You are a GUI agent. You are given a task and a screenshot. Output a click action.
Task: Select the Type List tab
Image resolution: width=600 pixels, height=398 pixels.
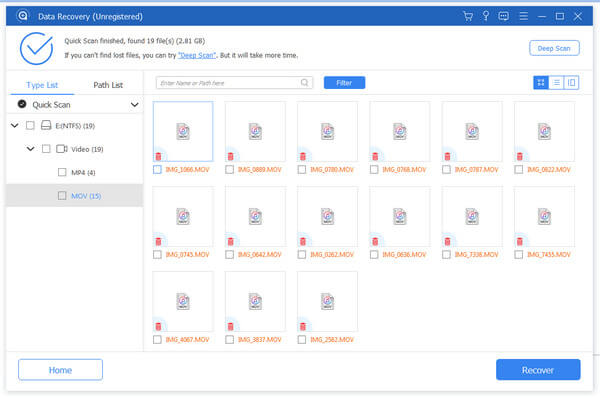42,85
